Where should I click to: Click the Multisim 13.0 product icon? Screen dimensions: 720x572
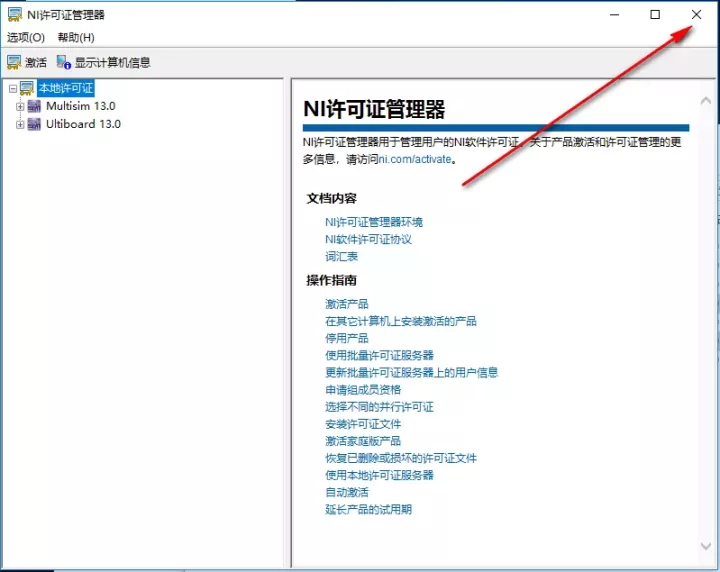(x=35, y=106)
